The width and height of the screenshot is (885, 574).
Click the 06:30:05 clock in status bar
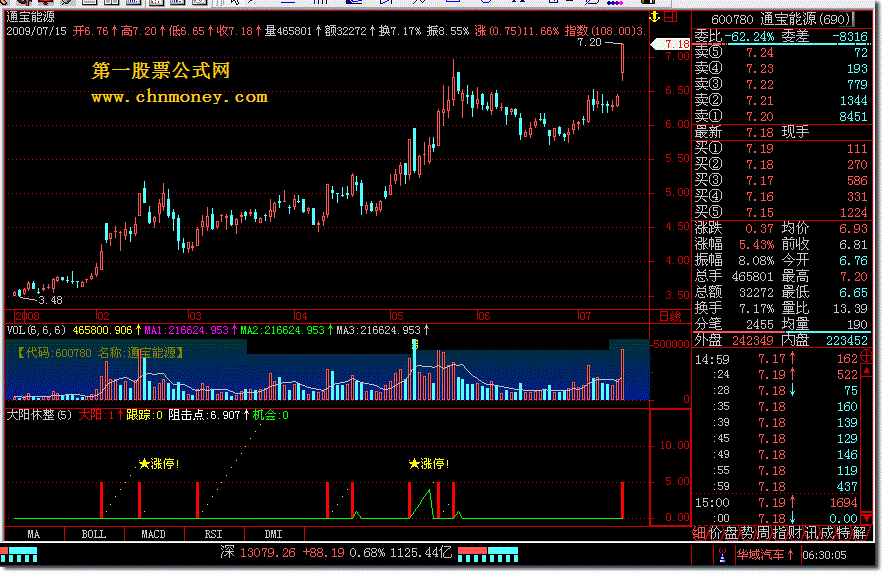(825, 555)
